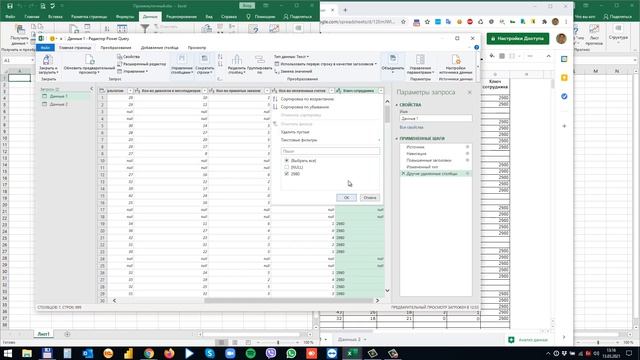Switch to the Add Column tab
The height and width of the screenshot is (360, 640).
tap(160, 48)
